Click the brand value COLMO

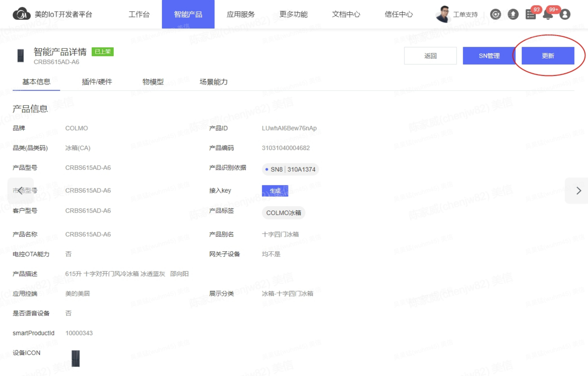[76, 128]
